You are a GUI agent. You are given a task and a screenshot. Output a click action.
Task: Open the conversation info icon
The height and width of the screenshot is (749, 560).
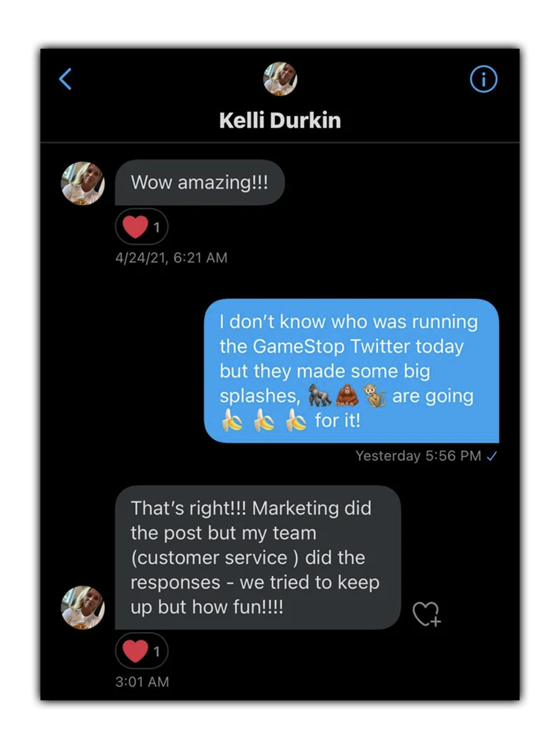483,79
